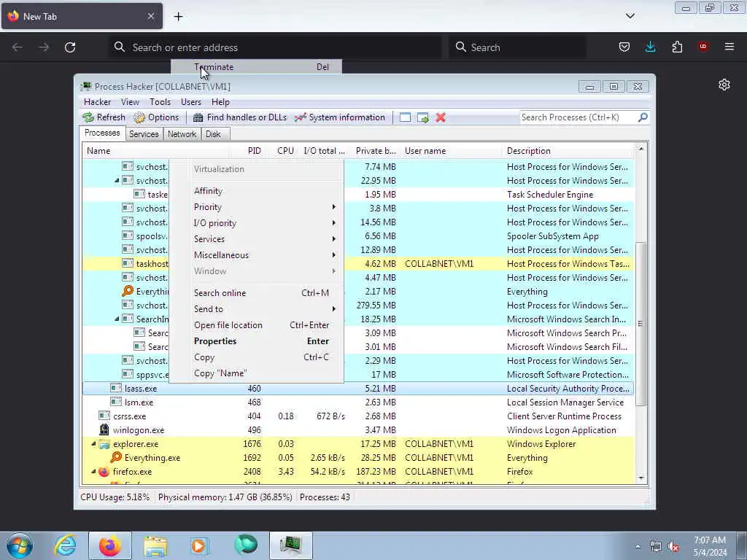The image size is (747, 560).
Task: Open Options in Process Hacker toolbar
Action: pos(156,117)
